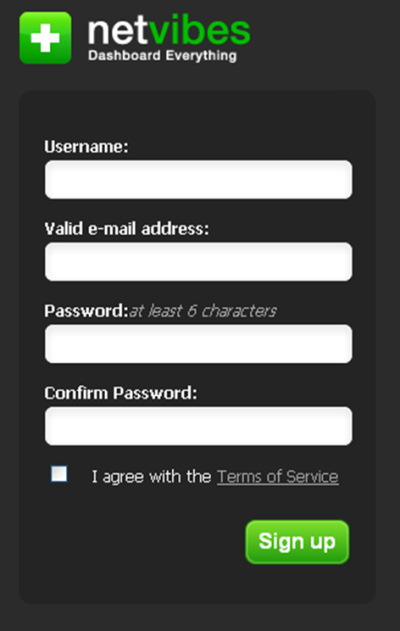
Task: Submit the form with the Sign up button
Action: pos(297,542)
